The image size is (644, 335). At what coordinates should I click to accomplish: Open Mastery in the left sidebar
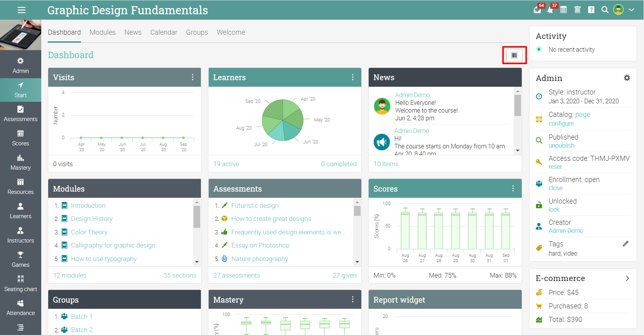pos(20,163)
